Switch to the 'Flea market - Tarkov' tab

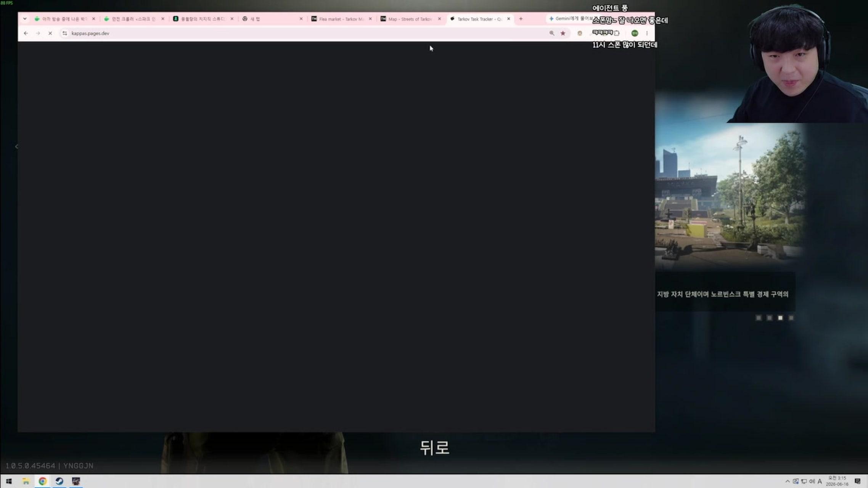pos(341,19)
